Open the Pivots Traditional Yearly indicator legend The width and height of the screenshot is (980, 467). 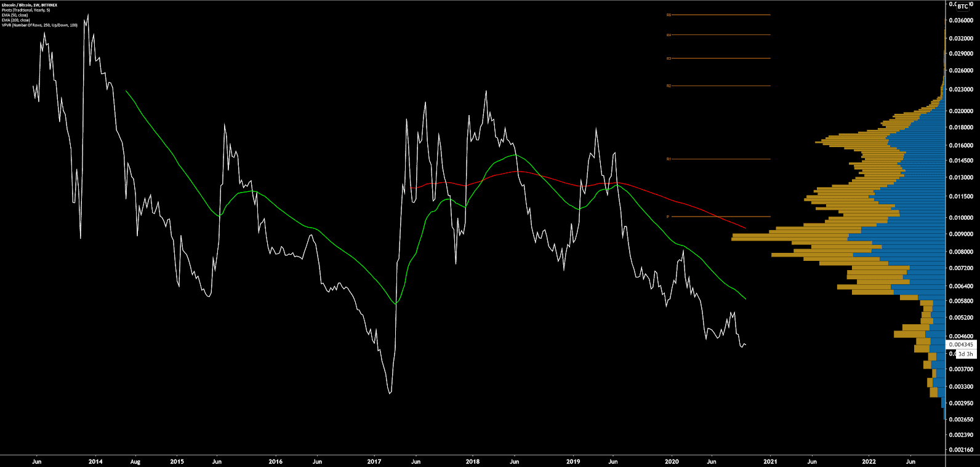tap(26, 10)
